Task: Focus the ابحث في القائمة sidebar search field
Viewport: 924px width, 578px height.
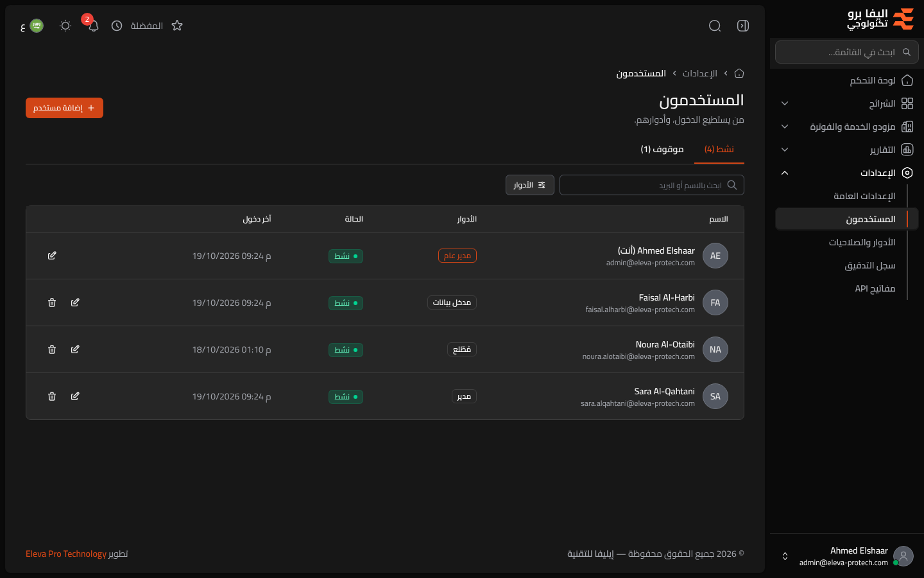Action: 847,52
